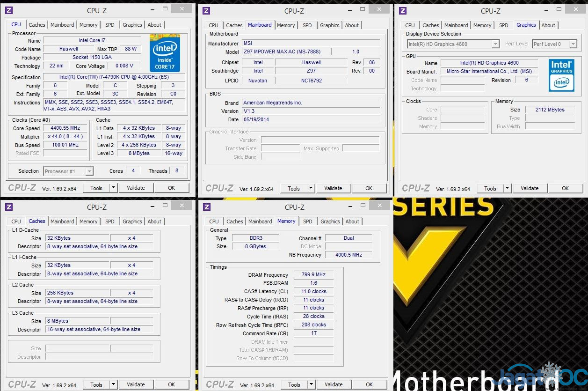Open the Tools dropdown arrow in the Graphics window
Screen dimensions: 588x391
coord(507,188)
